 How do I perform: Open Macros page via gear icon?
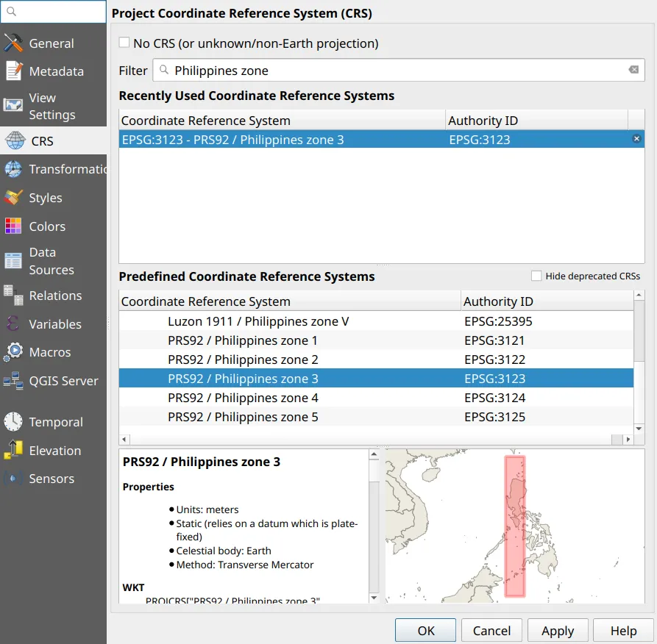(x=13, y=351)
